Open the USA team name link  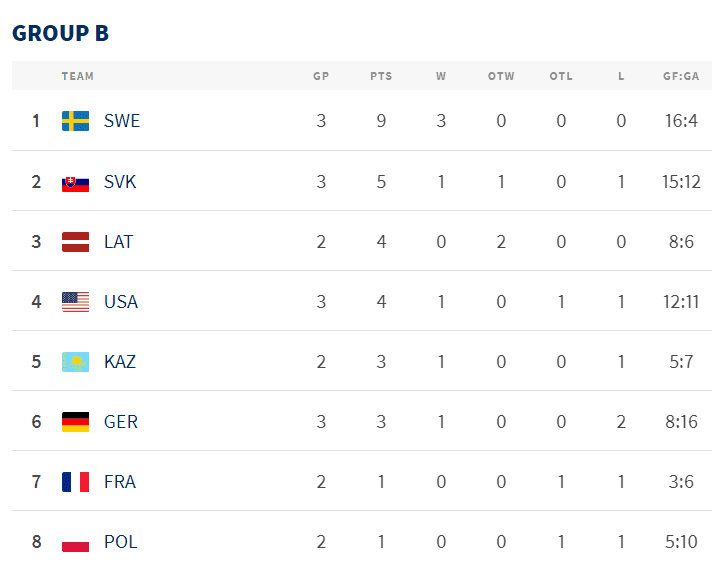click(121, 301)
